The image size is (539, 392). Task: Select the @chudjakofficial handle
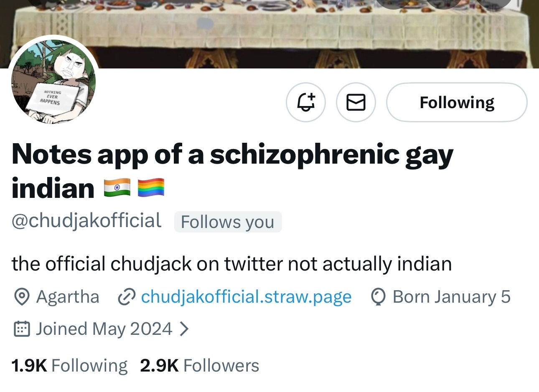(x=86, y=221)
